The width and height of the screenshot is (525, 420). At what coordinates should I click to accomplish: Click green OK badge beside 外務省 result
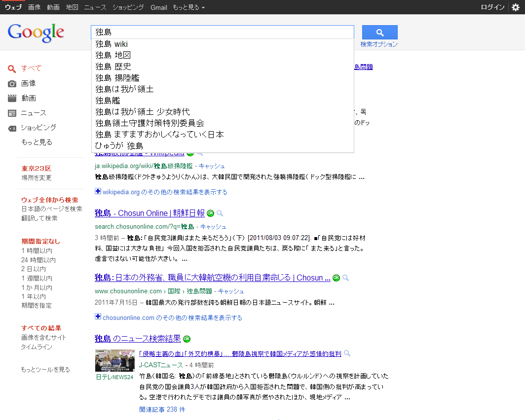[337, 278]
